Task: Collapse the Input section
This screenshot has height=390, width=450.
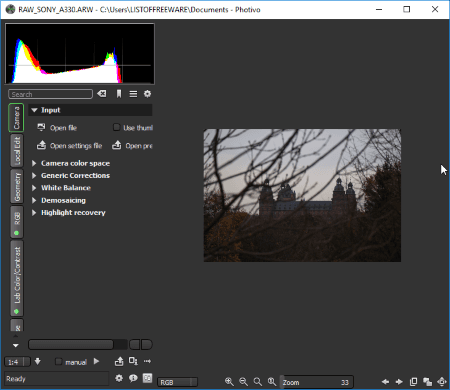Action: [x=34, y=110]
